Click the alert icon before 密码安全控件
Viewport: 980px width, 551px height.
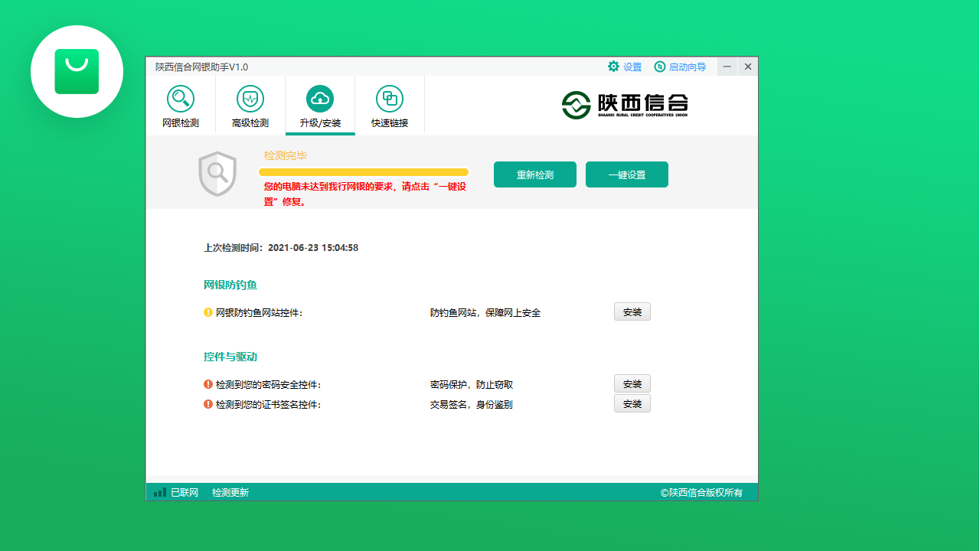207,384
